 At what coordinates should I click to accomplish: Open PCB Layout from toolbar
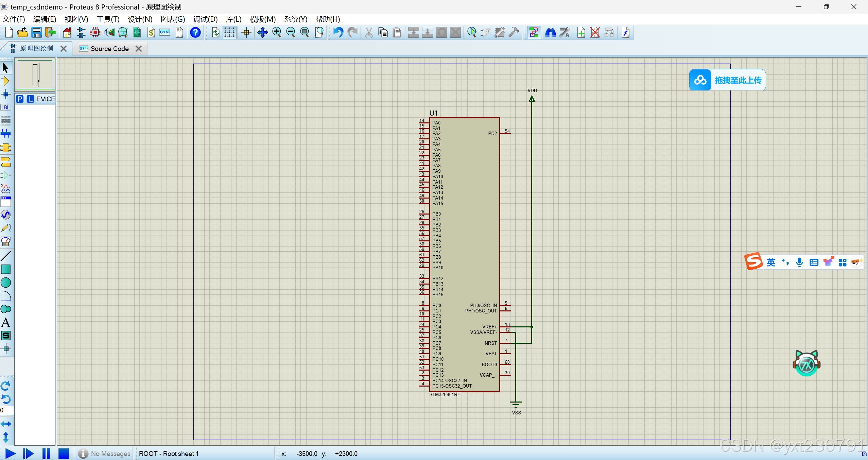click(x=95, y=33)
